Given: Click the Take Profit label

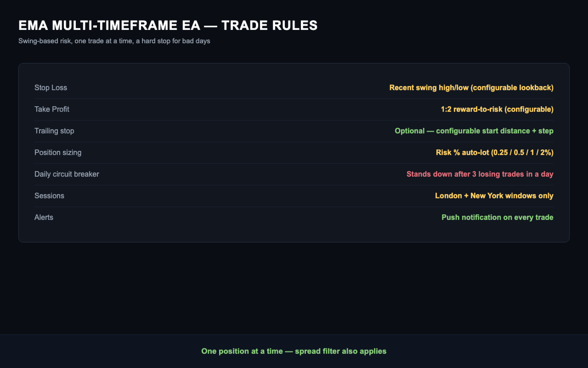Looking at the screenshot, I should (x=52, y=109).
